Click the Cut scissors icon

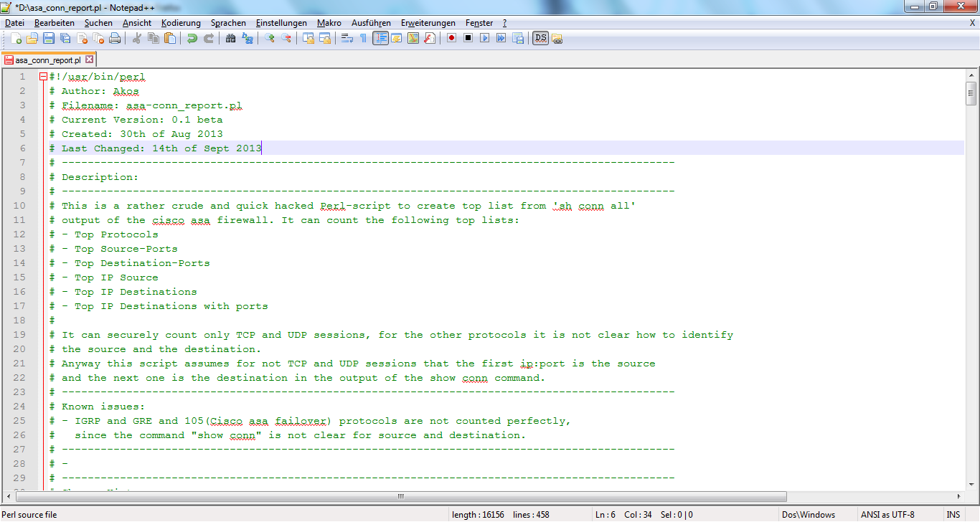tap(136, 38)
